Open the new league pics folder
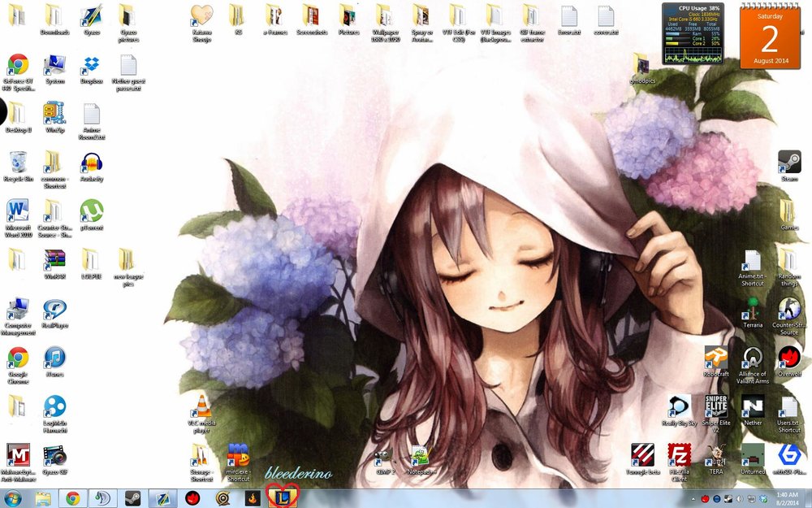 [128, 267]
